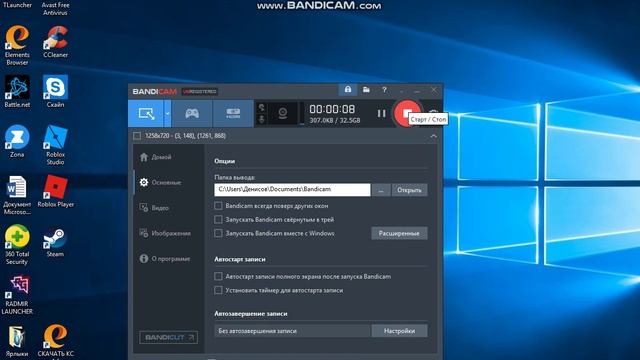
Task: Open Roblox Player desktop shortcut
Action: [x=56, y=191]
